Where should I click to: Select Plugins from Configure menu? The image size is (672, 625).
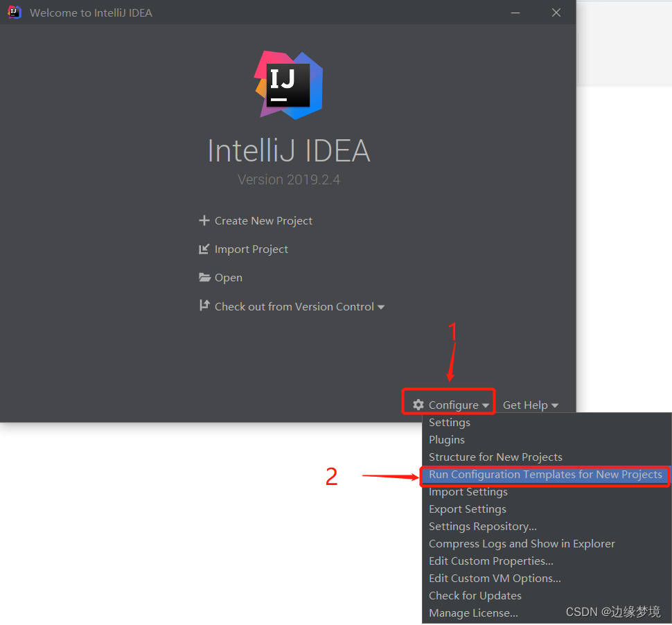546,440
